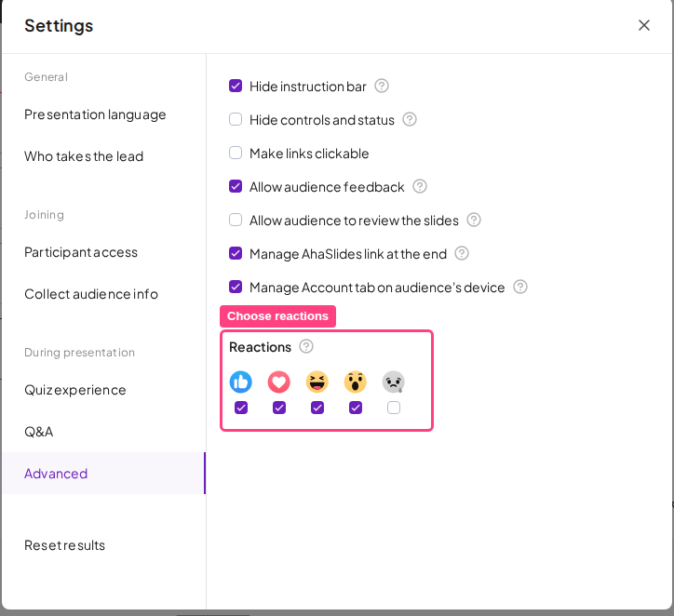Enable Allow audience to review the slides
Image resolution: width=674 pixels, height=616 pixels.
236,220
